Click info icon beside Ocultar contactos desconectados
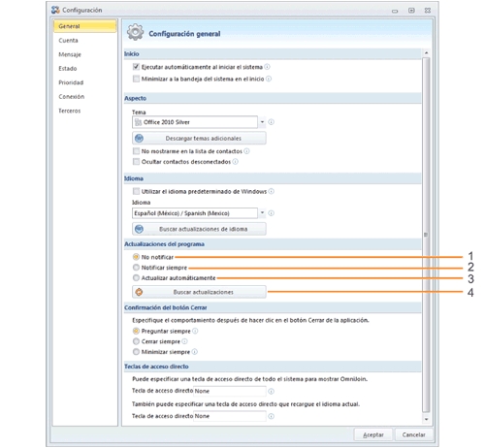The height and width of the screenshot is (448, 485). coord(236,162)
